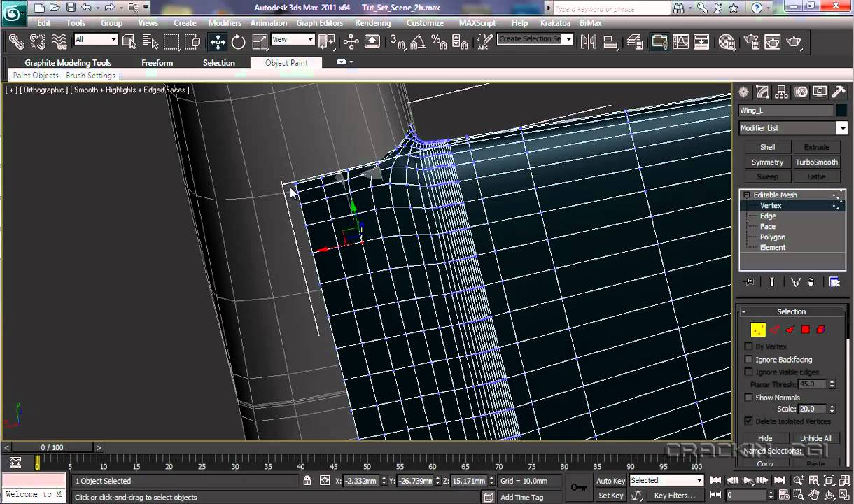854x504 pixels.
Task: Select Element red cube selection icon
Action: 821,329
